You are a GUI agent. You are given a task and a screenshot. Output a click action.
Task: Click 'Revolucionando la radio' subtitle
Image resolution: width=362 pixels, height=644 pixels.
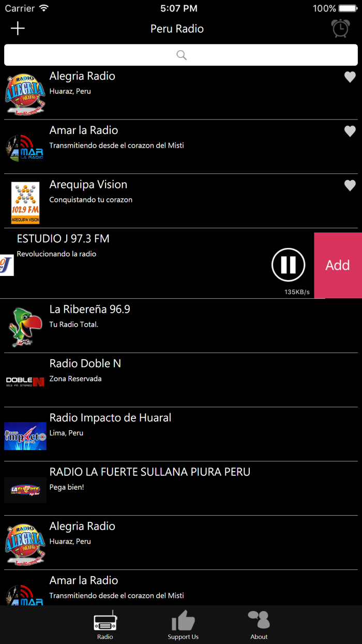tap(56, 254)
